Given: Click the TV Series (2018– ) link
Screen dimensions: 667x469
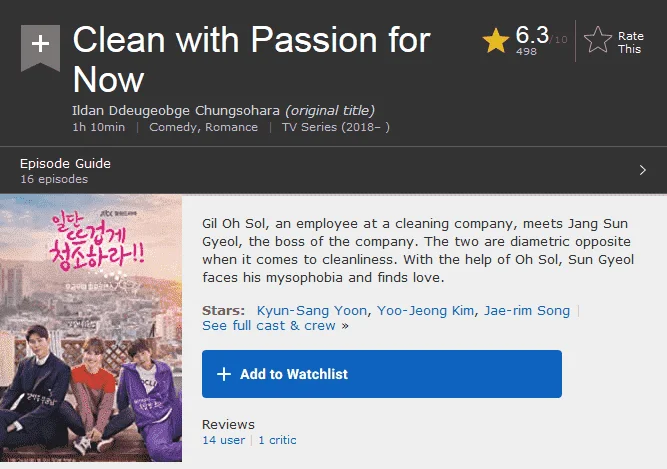Looking at the screenshot, I should click(x=336, y=128).
